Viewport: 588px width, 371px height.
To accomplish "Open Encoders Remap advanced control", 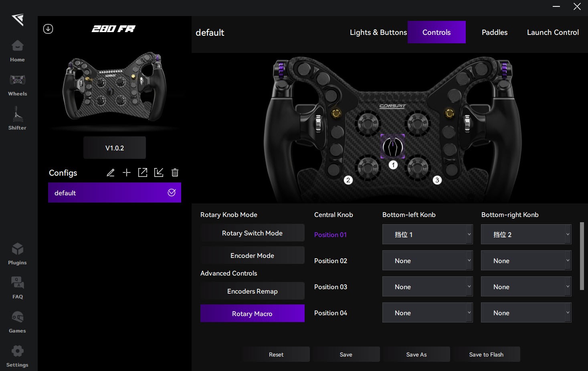I will pos(253,291).
